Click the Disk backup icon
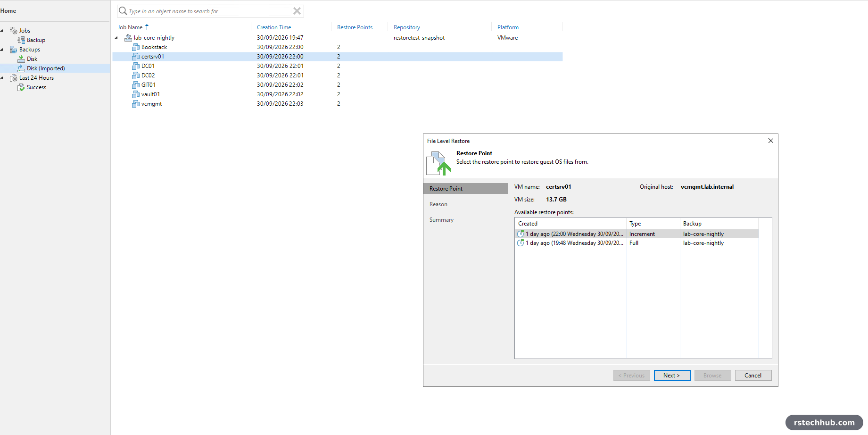 coord(21,59)
